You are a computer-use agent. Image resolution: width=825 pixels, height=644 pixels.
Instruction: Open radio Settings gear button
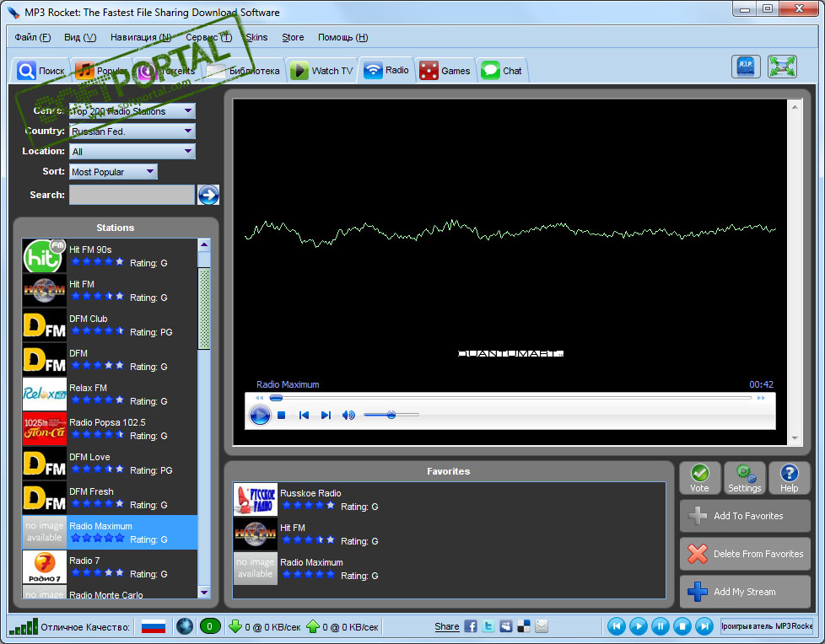(745, 479)
